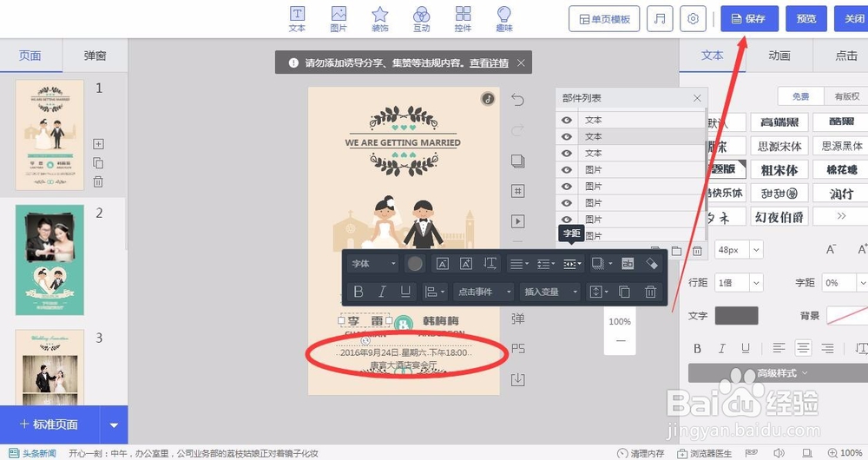This screenshot has height=460, width=868.
Task: Open the 点击事件 dropdown
Action: tap(483, 292)
